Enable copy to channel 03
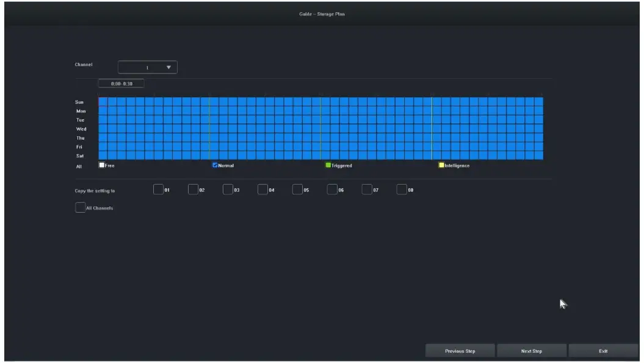The image size is (644, 363). [x=228, y=190]
